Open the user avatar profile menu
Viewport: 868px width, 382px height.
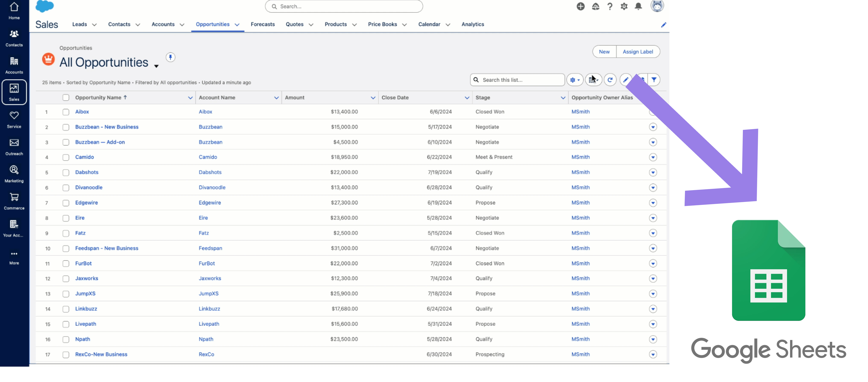(x=657, y=6)
